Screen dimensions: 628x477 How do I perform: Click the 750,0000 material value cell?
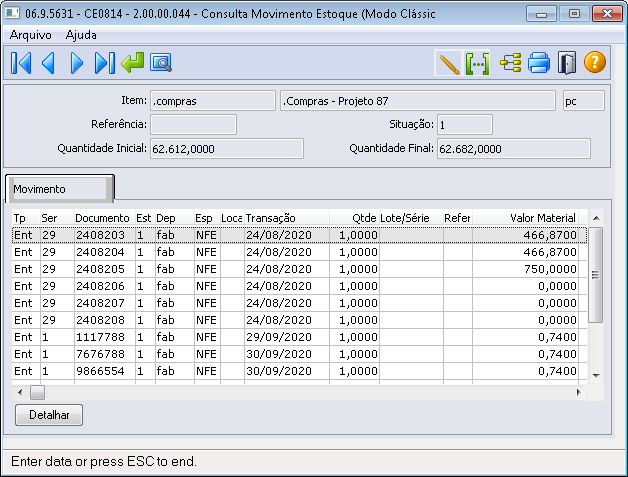pos(525,269)
